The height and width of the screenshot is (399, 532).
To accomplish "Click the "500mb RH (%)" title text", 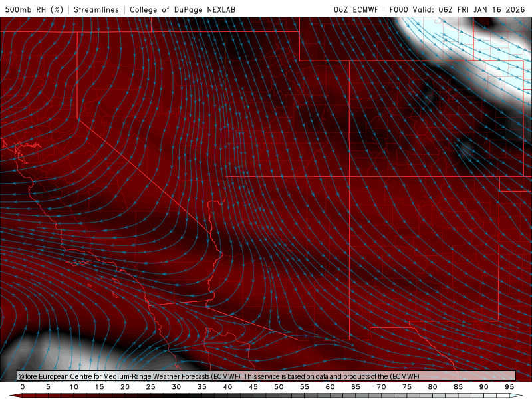I will pos(34,9).
